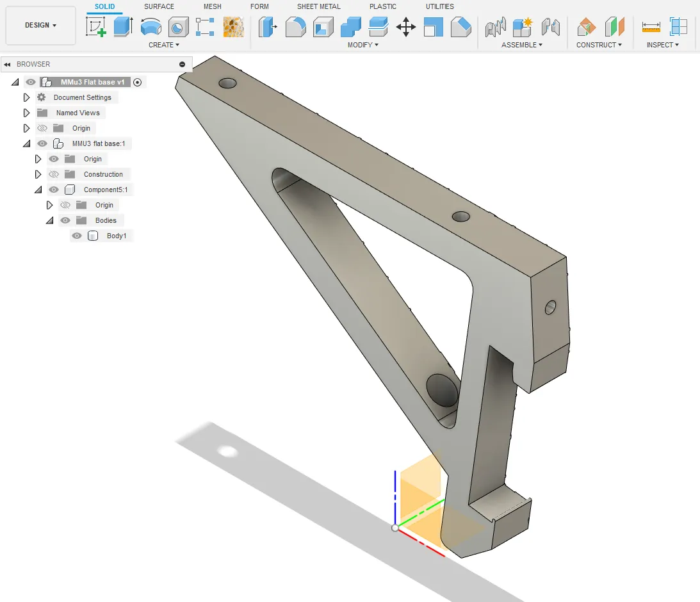700x602 pixels.
Task: Open the DESIGN workspace dropdown
Action: coord(40,26)
